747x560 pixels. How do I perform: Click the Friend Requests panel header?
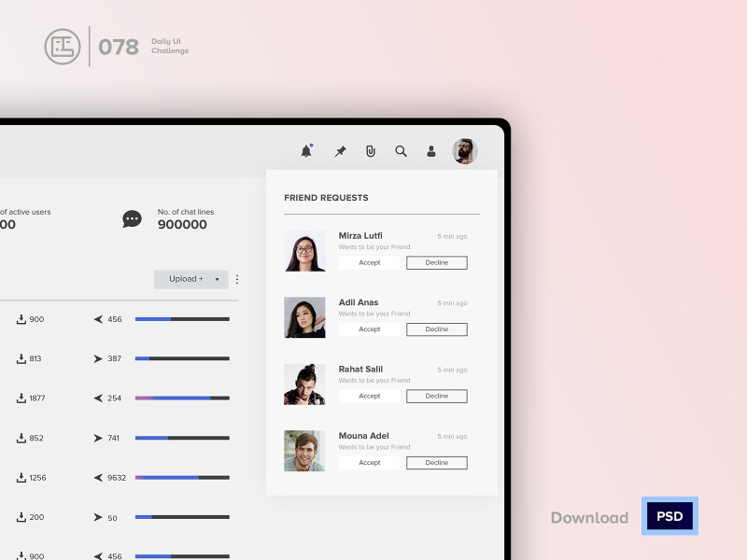click(326, 198)
